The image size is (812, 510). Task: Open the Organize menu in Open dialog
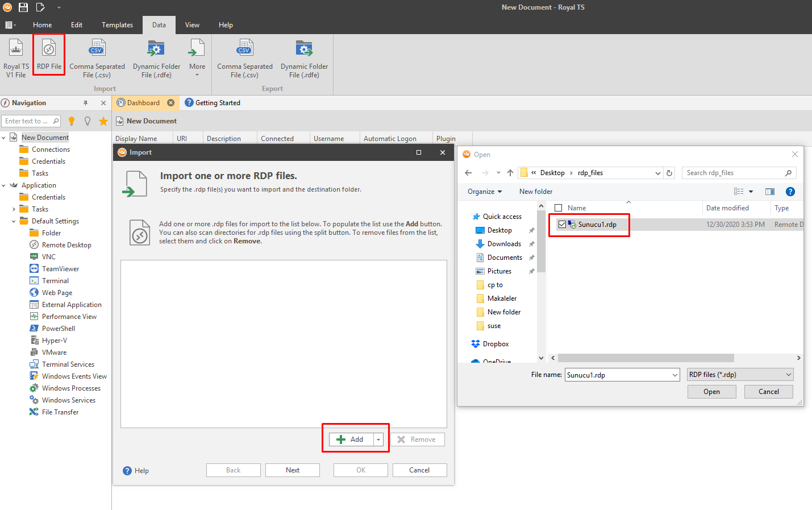coord(485,192)
